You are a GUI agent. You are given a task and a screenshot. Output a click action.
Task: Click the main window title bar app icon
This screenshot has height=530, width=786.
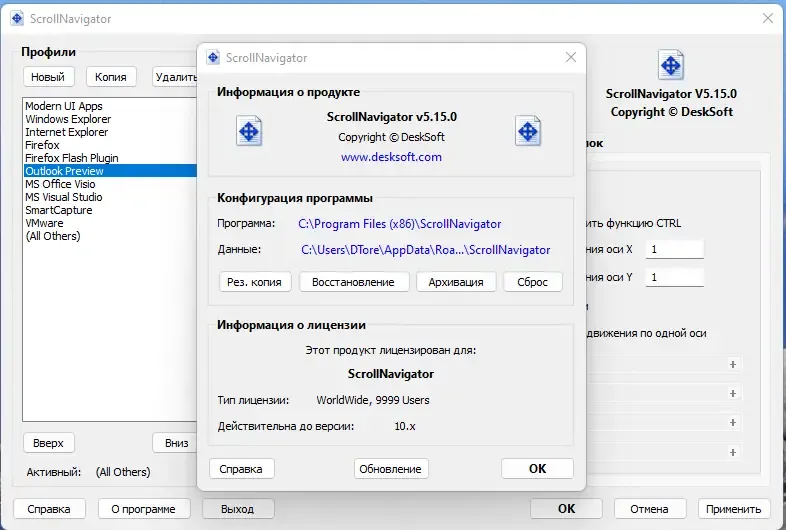(x=17, y=19)
